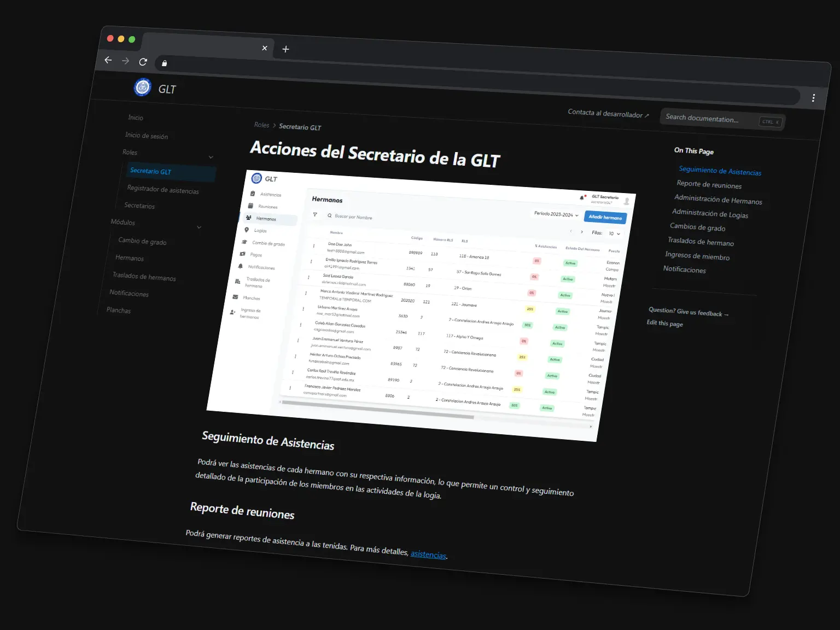The height and width of the screenshot is (630, 840).
Task: Open Inicio de sesión in the sidebar
Action: pyautogui.click(x=147, y=136)
